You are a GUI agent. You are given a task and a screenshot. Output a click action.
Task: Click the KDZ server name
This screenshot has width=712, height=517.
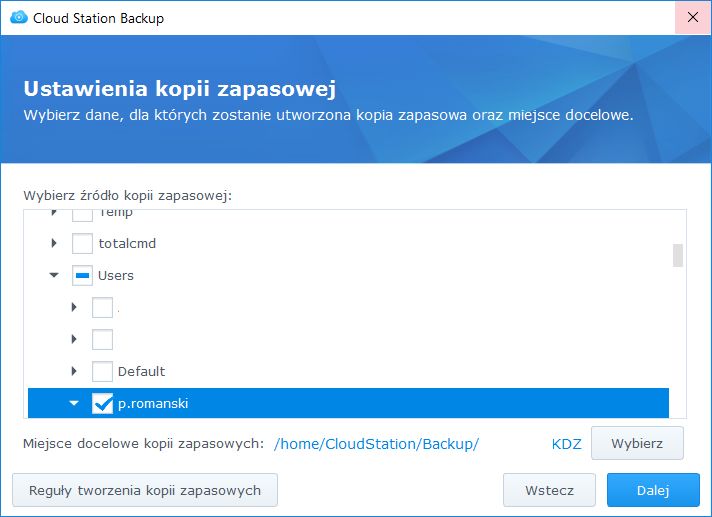(566, 443)
